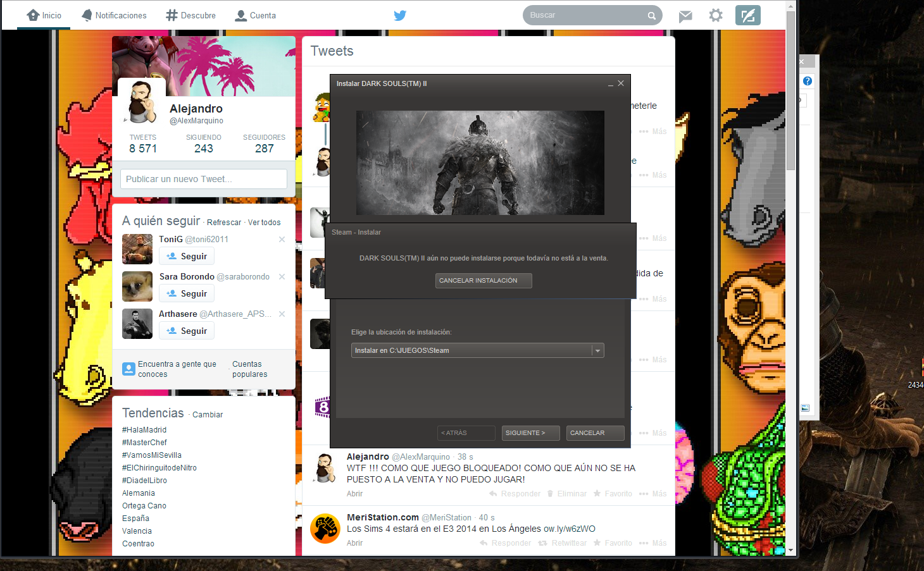Open Ortega Cano trend
The image size is (924, 571).
(x=144, y=506)
